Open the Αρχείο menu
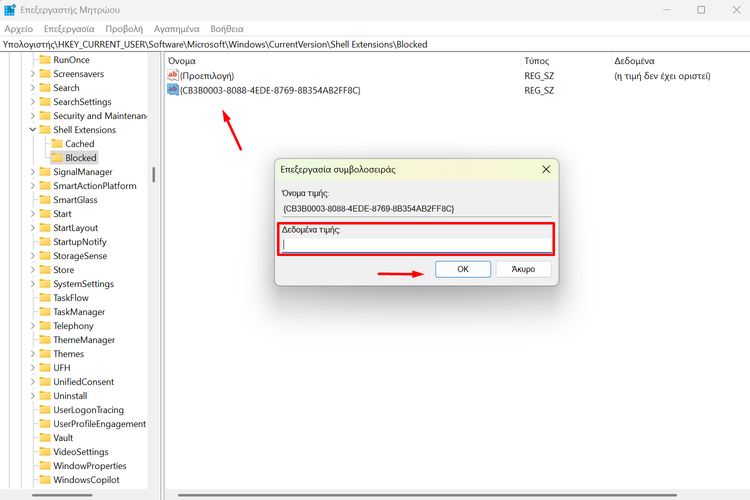 pyautogui.click(x=19, y=29)
